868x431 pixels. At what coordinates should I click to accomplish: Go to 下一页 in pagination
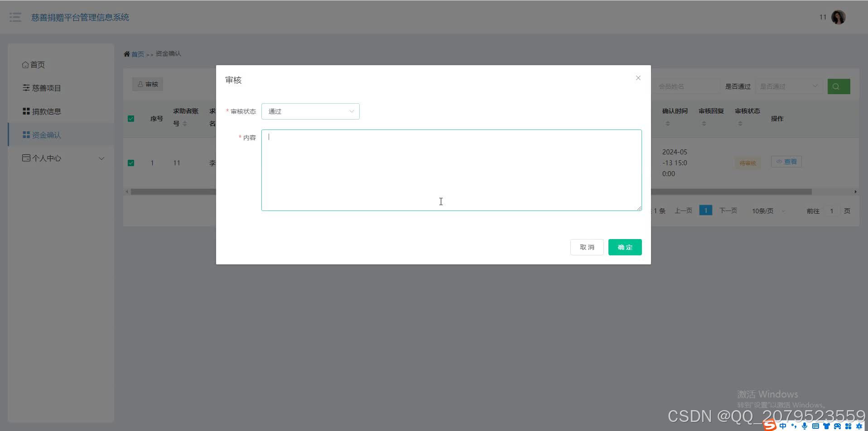point(728,211)
